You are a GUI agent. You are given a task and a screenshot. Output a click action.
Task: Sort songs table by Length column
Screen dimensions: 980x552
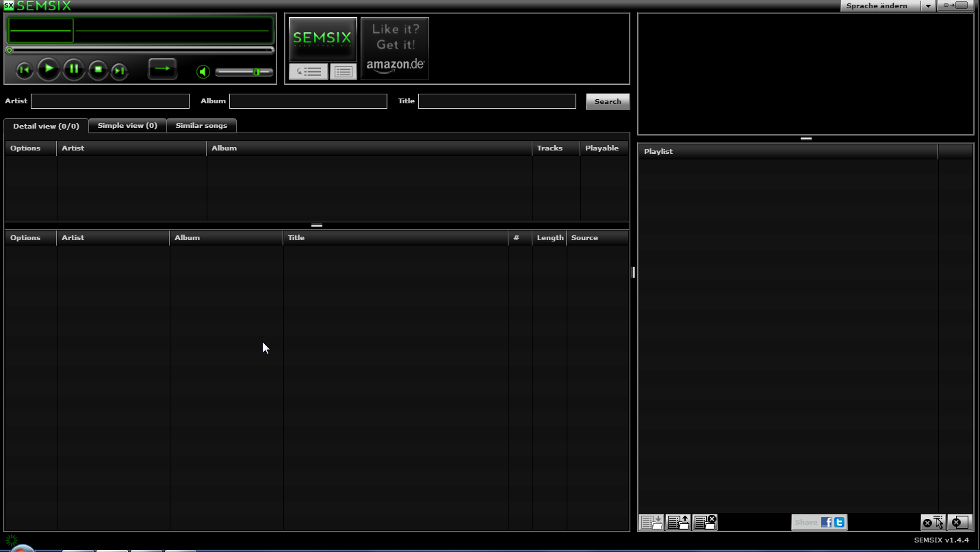point(550,237)
